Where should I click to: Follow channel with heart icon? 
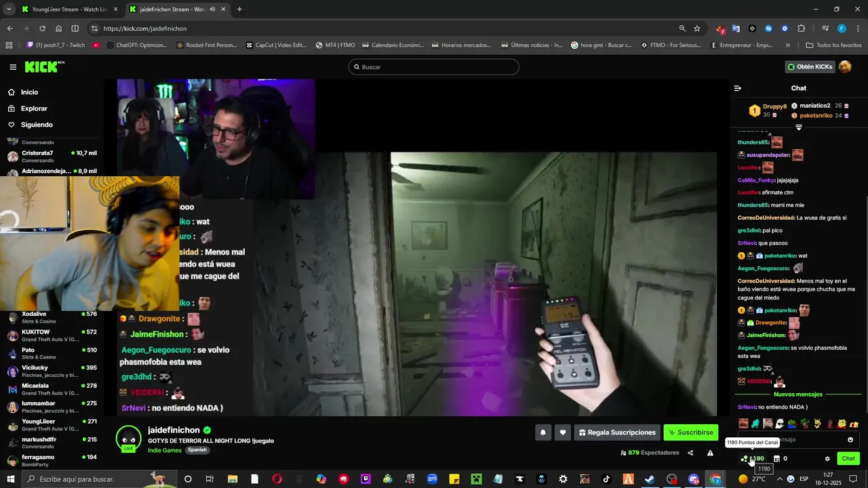tap(562, 432)
